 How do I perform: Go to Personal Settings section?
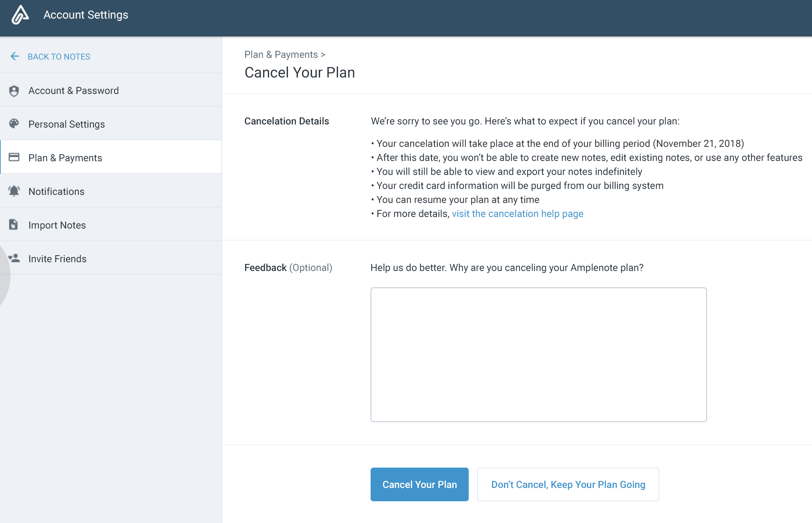67,124
